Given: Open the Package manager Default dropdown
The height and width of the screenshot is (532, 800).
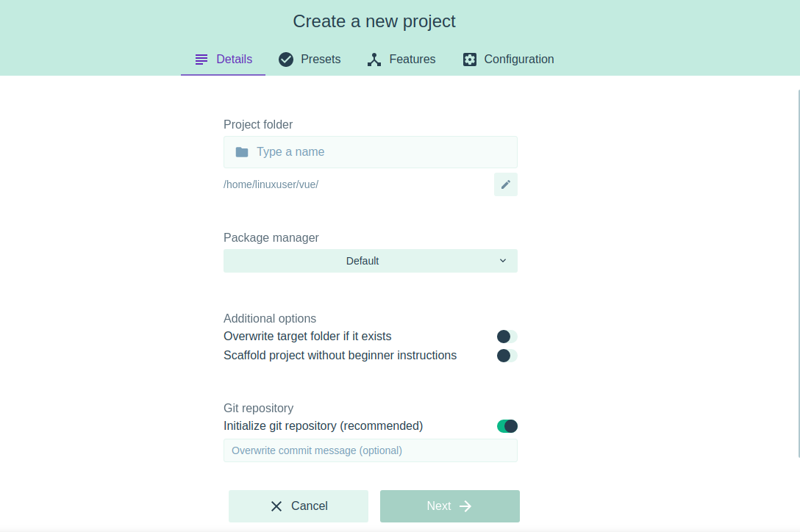Looking at the screenshot, I should [x=362, y=261].
